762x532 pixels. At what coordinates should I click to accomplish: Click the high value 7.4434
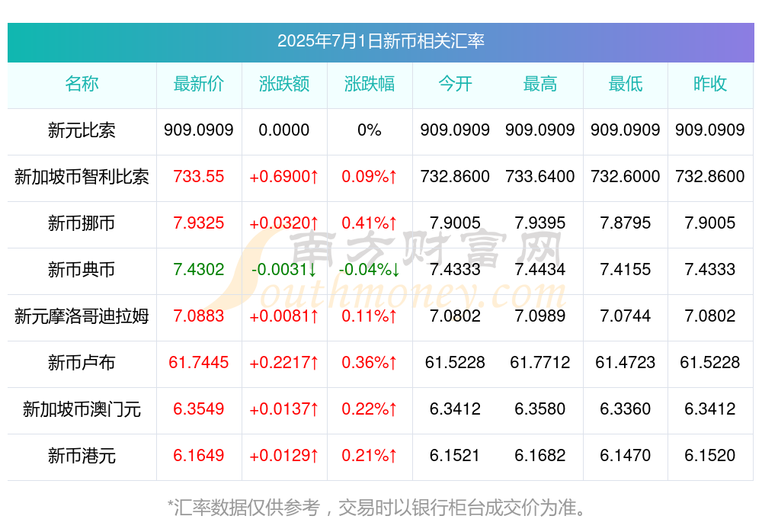coord(540,269)
